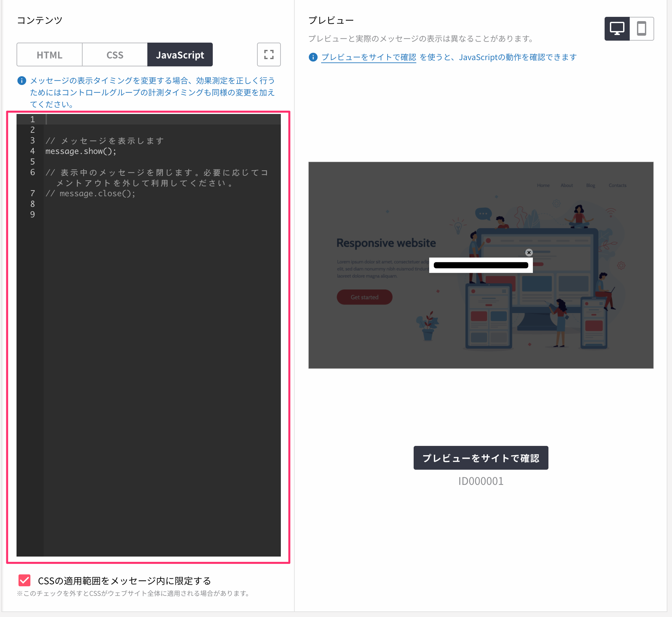Click the Home link in the preview site
672x617 pixels.
[543, 186]
